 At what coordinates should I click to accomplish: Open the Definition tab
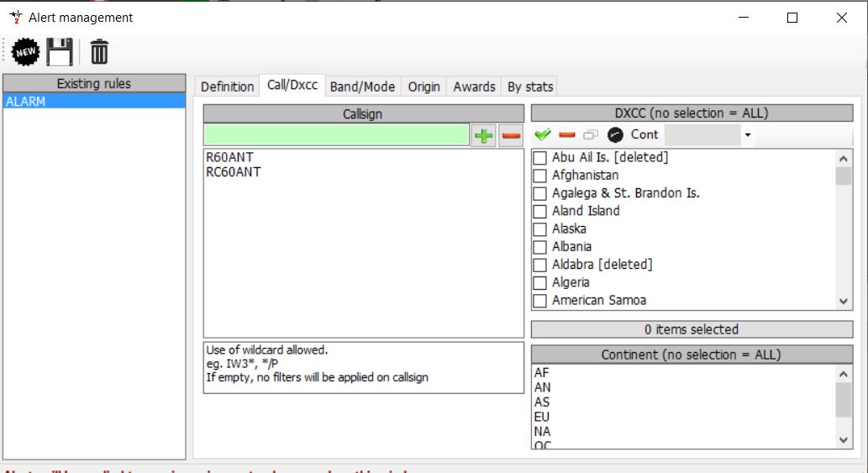pos(227,87)
